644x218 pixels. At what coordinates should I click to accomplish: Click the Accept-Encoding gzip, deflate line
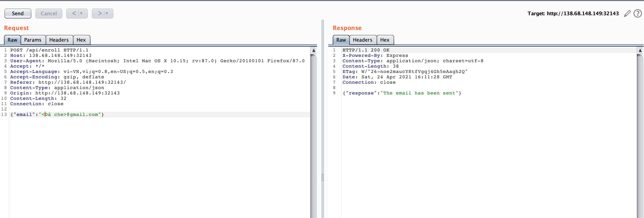(x=57, y=77)
